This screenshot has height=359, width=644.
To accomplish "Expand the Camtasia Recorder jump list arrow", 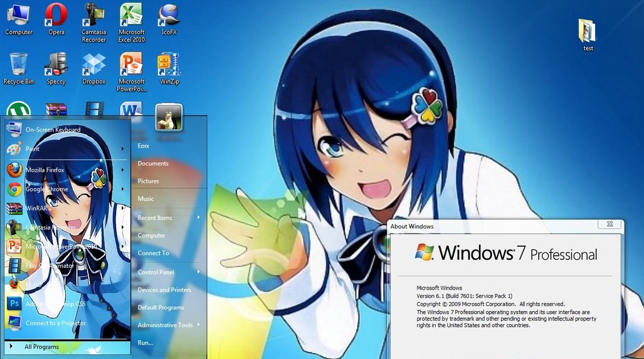I will click(123, 227).
